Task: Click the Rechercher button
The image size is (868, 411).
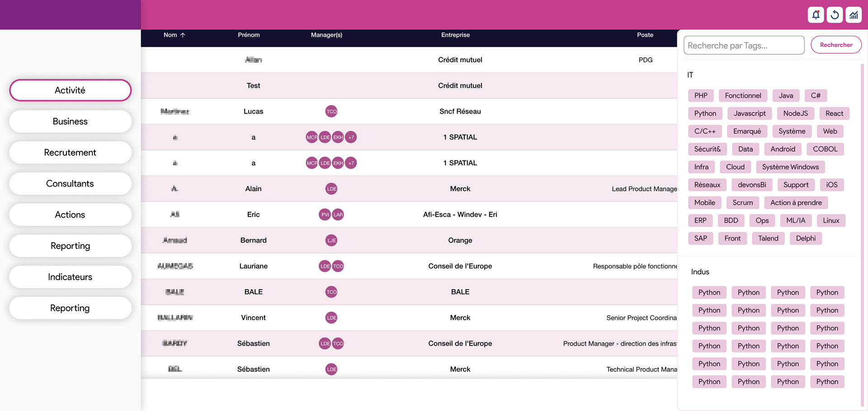Action: (x=836, y=45)
